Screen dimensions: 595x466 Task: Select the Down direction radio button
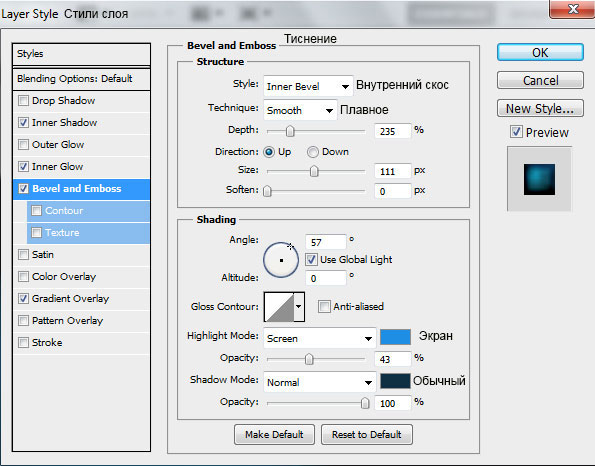click(x=313, y=152)
